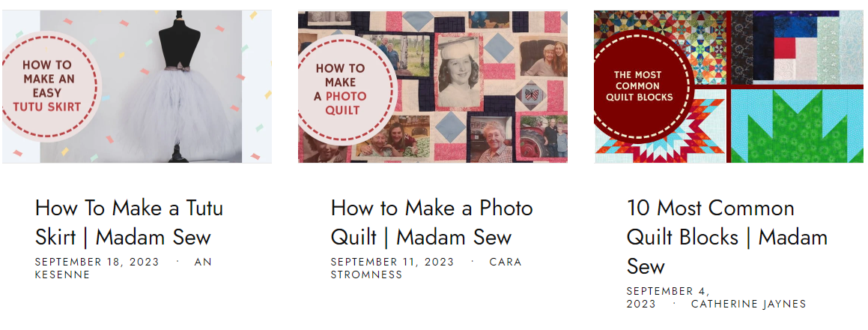Open '10 Most Common Quilt Blocks' title link
This screenshot has width=868, height=330.
pyautogui.click(x=727, y=237)
